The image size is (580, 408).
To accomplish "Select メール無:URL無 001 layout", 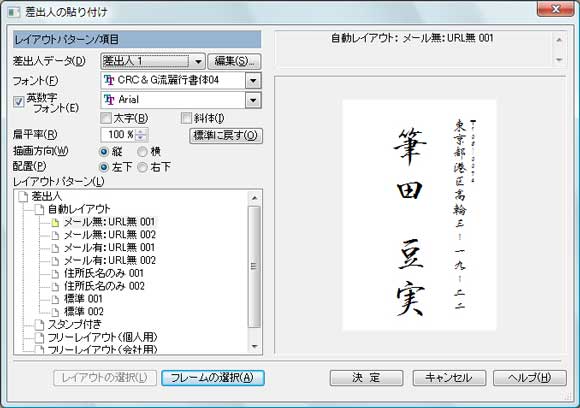I will point(109,222).
